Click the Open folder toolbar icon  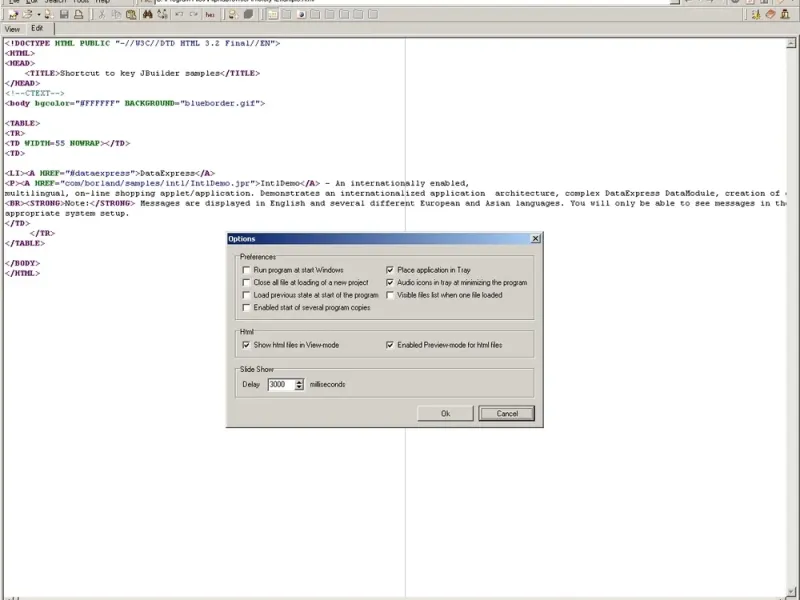[28, 15]
